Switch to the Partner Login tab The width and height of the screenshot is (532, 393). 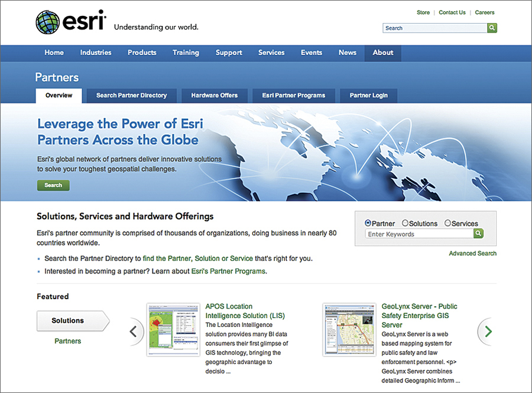(x=368, y=96)
